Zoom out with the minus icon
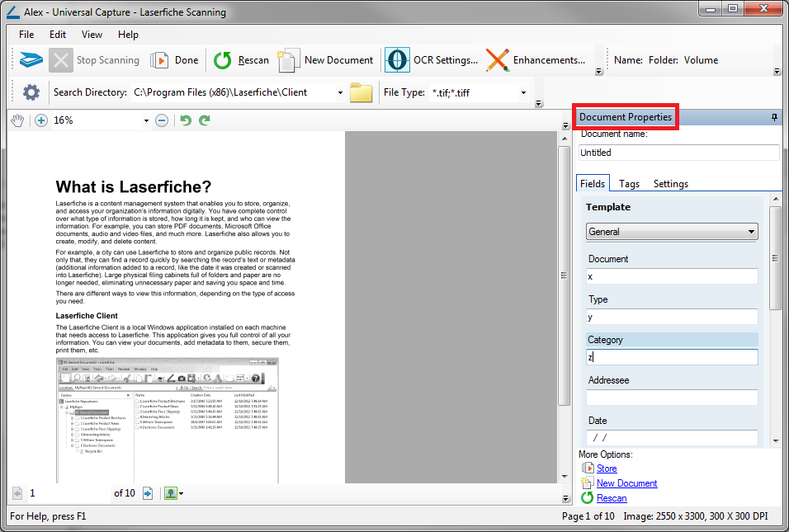The height and width of the screenshot is (532, 789). [162, 120]
